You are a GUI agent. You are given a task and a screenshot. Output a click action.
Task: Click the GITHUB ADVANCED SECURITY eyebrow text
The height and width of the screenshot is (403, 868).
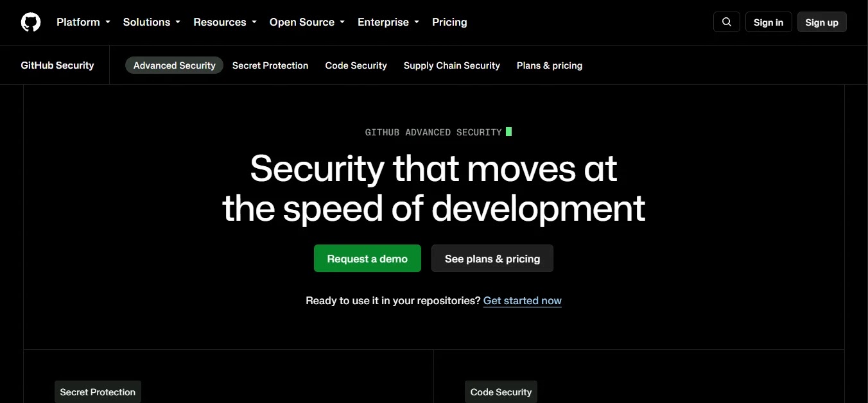(433, 132)
